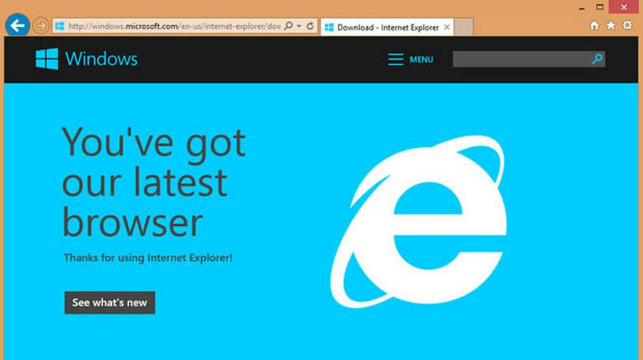
Task: Expand the hamburger MENU on Windows site
Action: coord(410,59)
